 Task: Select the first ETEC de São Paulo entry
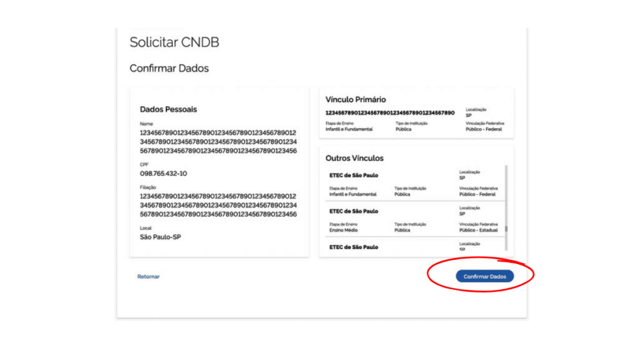coord(353,175)
